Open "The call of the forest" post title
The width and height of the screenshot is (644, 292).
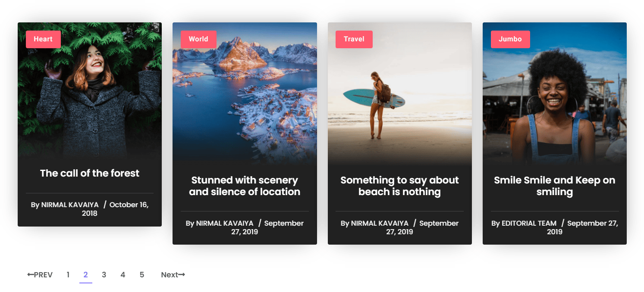90,173
